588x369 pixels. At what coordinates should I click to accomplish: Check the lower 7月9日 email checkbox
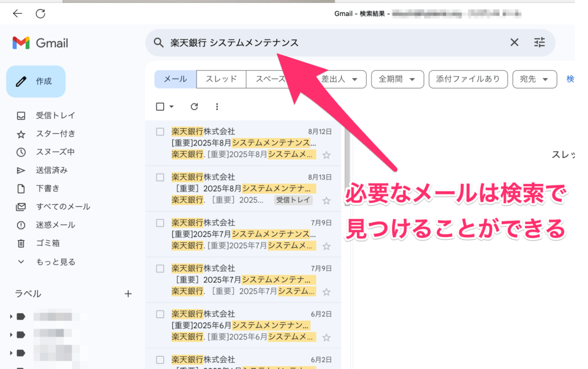click(160, 268)
